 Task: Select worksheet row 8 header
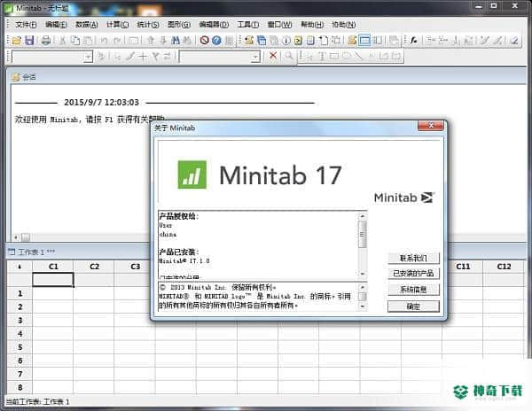click(20, 387)
